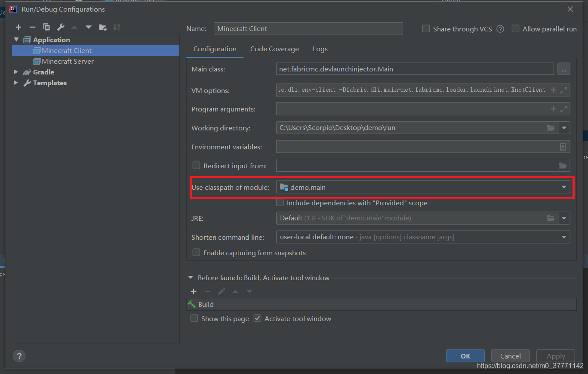Switch to the Configuration tab
This screenshot has width=588, height=374.
pos(215,49)
